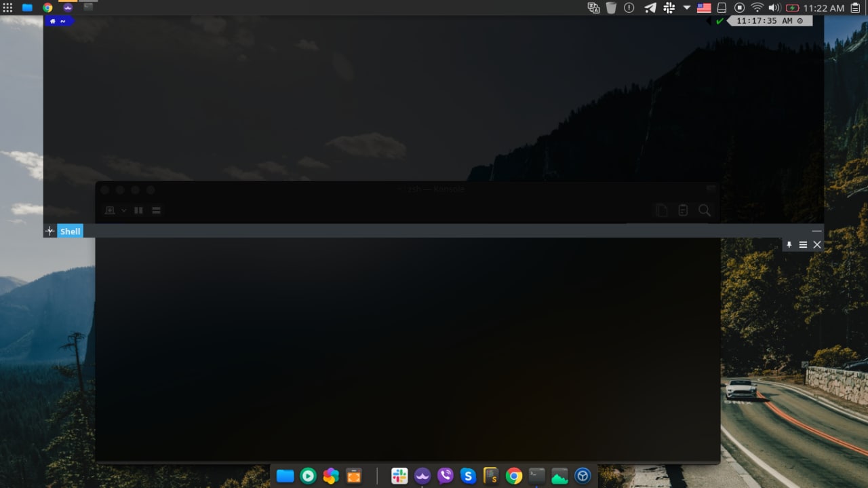Open the translator tray icon
This screenshot has height=488, width=868.
pos(594,7)
